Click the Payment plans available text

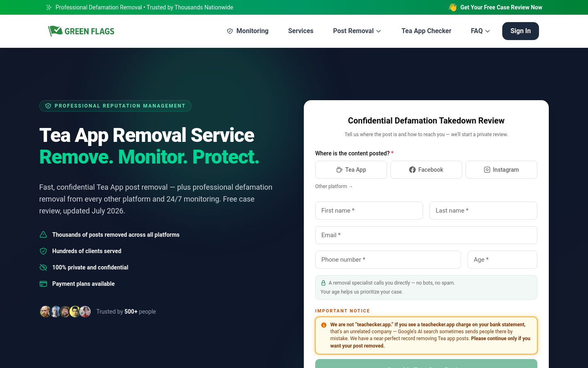(x=83, y=284)
